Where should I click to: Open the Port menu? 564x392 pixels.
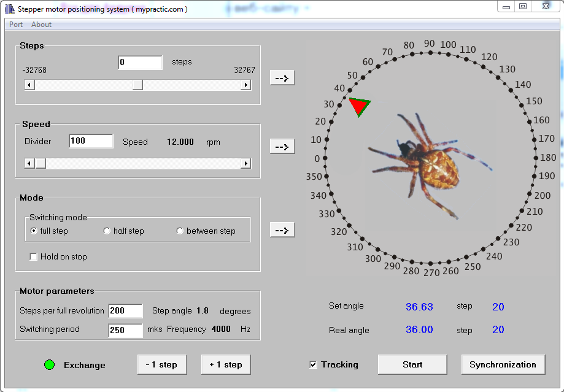[x=16, y=25]
